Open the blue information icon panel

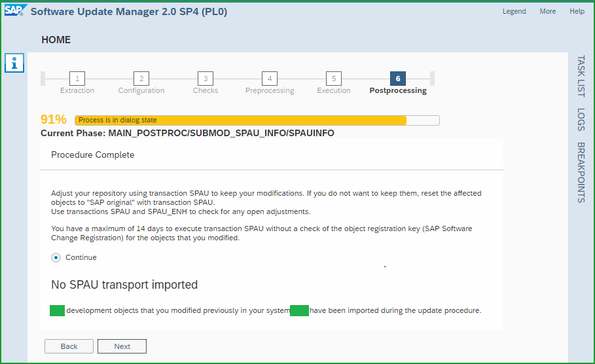(14, 63)
